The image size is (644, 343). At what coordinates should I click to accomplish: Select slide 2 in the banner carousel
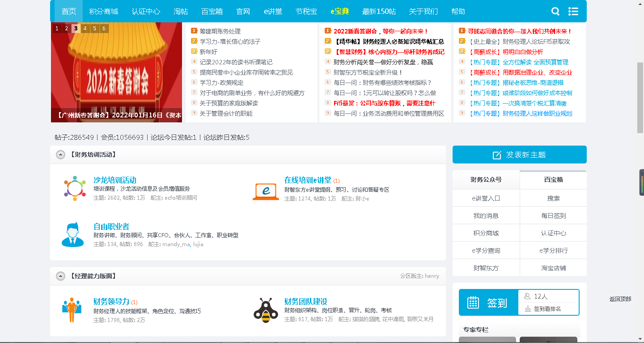tap(66, 29)
